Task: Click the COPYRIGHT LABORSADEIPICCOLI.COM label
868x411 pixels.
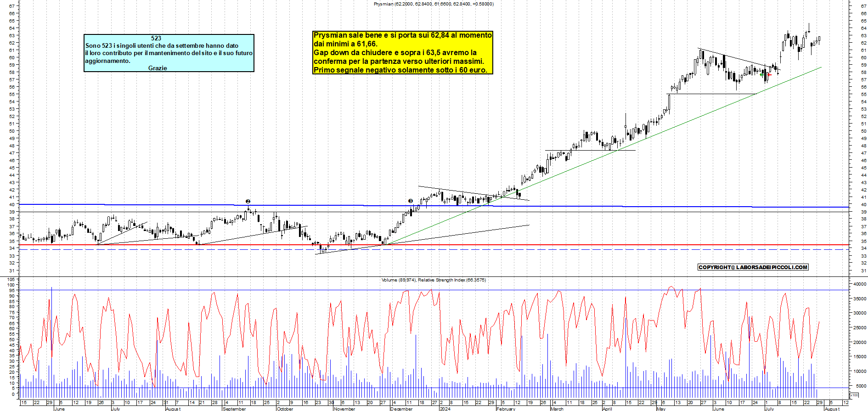Action: [753, 267]
